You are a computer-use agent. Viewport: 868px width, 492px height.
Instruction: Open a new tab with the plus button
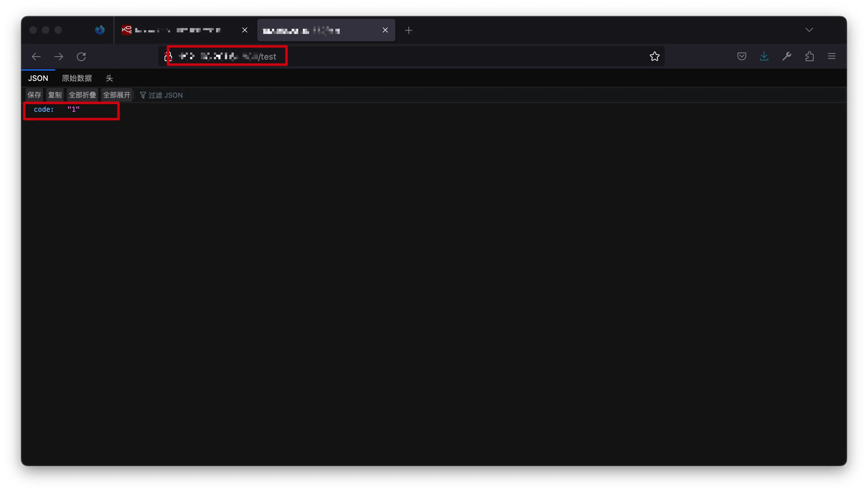tap(408, 30)
